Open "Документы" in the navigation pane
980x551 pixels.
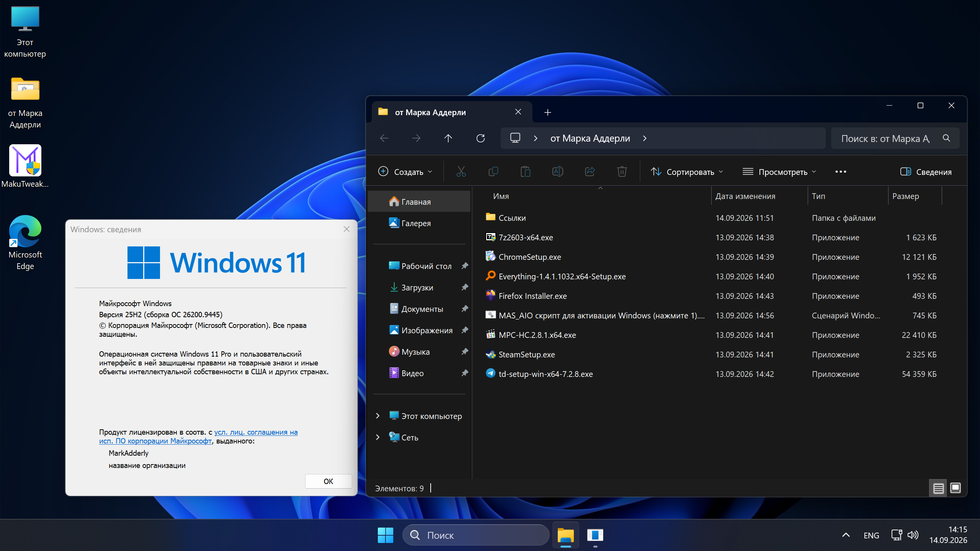pyautogui.click(x=419, y=309)
